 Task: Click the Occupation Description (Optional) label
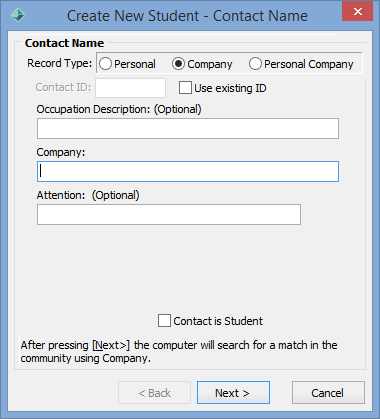click(x=119, y=109)
